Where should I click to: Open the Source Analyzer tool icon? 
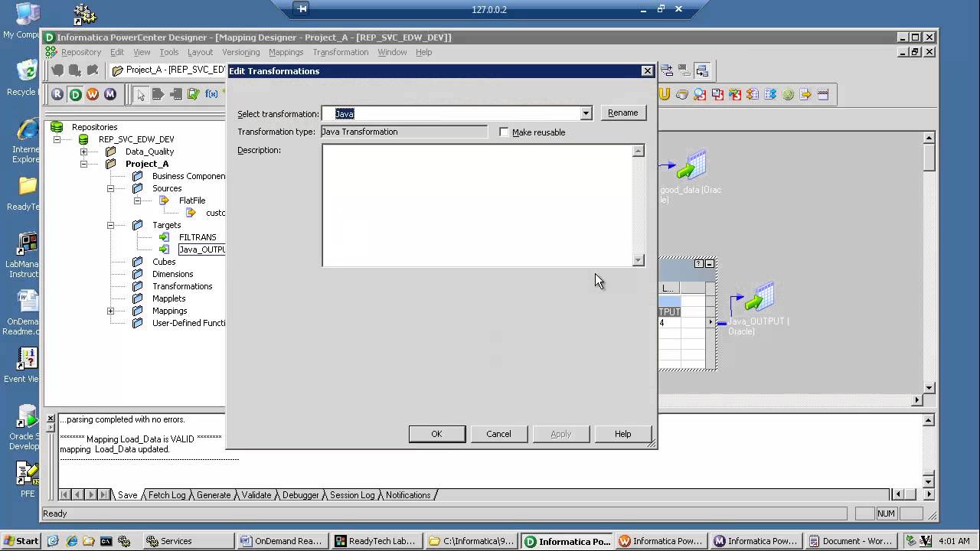158,94
